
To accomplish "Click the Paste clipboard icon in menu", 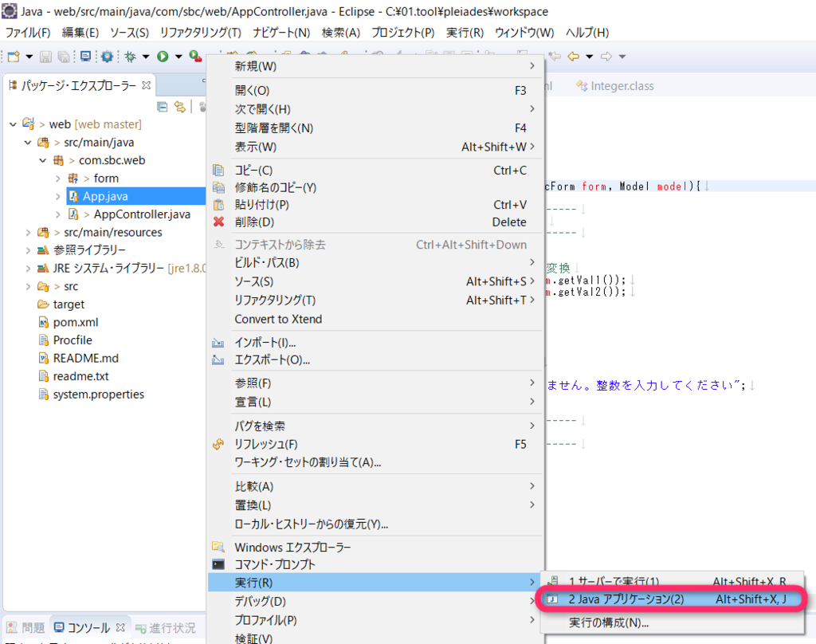I will [x=218, y=205].
